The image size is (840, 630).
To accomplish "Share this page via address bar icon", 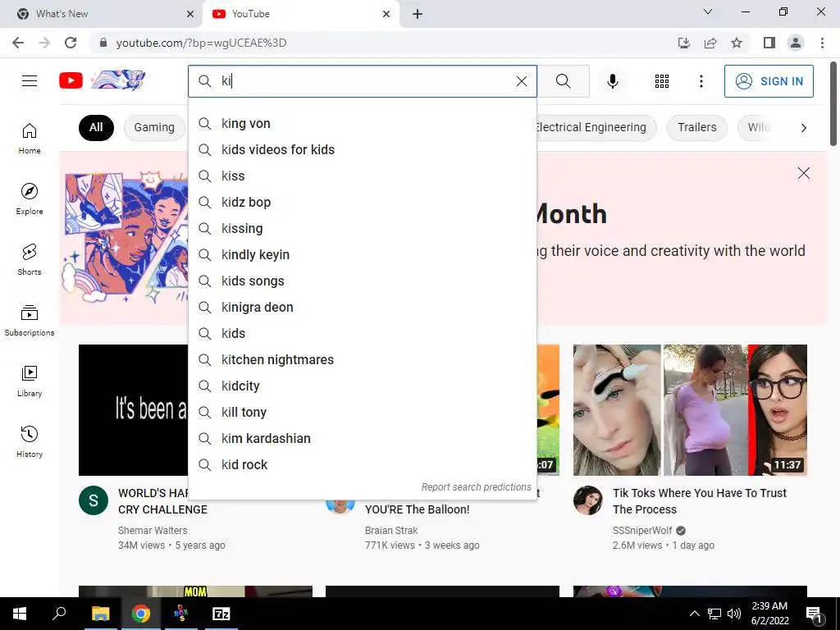I will pos(710,43).
